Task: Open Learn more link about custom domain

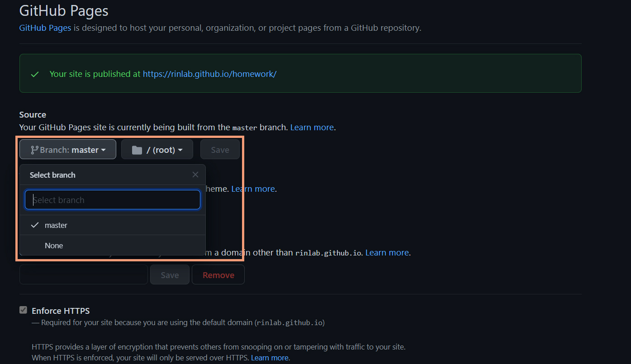Action: [387, 252]
